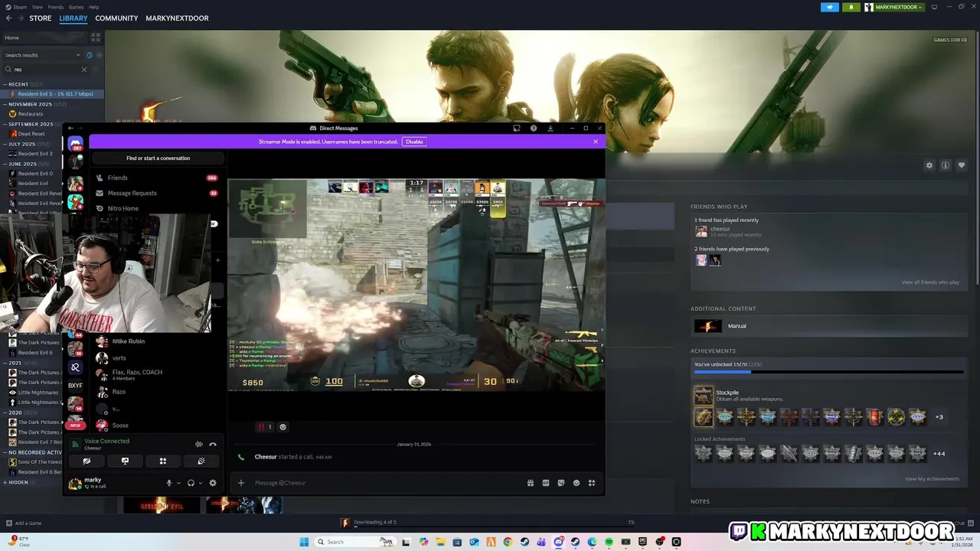
Task: Open Discord direct messages home icon
Action: click(75, 144)
